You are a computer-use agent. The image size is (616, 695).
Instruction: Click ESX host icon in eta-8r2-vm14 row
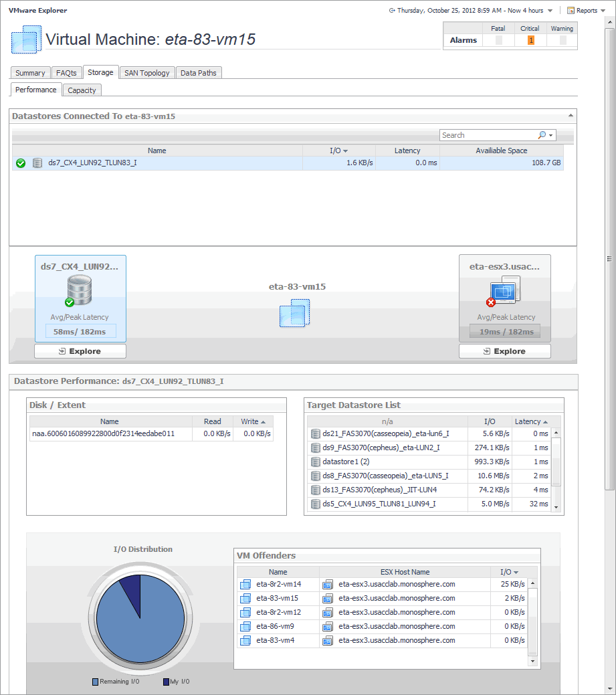coord(328,584)
